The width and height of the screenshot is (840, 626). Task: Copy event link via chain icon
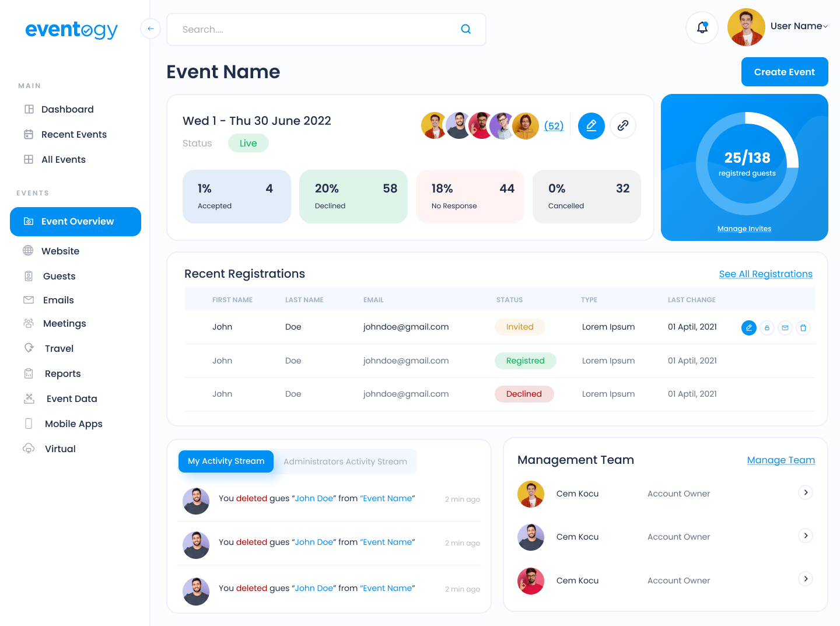(x=623, y=125)
